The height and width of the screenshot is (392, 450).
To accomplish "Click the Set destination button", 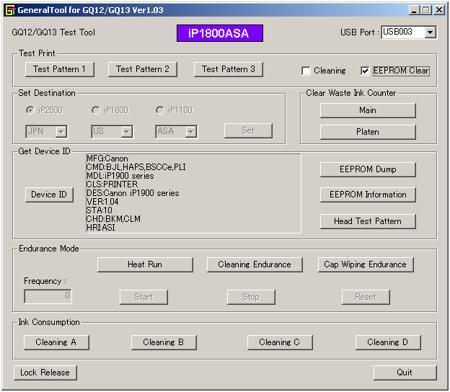I will coord(248,131).
